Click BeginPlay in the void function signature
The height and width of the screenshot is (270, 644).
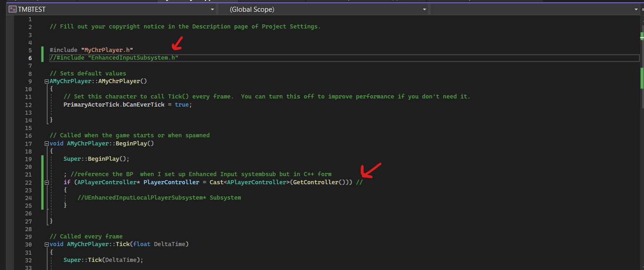point(131,144)
